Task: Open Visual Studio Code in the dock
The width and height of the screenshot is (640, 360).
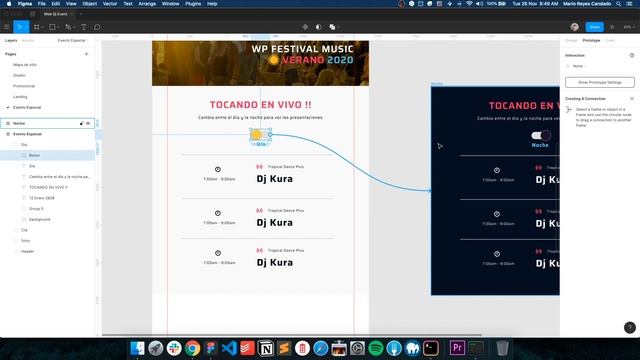Action: tap(229, 348)
